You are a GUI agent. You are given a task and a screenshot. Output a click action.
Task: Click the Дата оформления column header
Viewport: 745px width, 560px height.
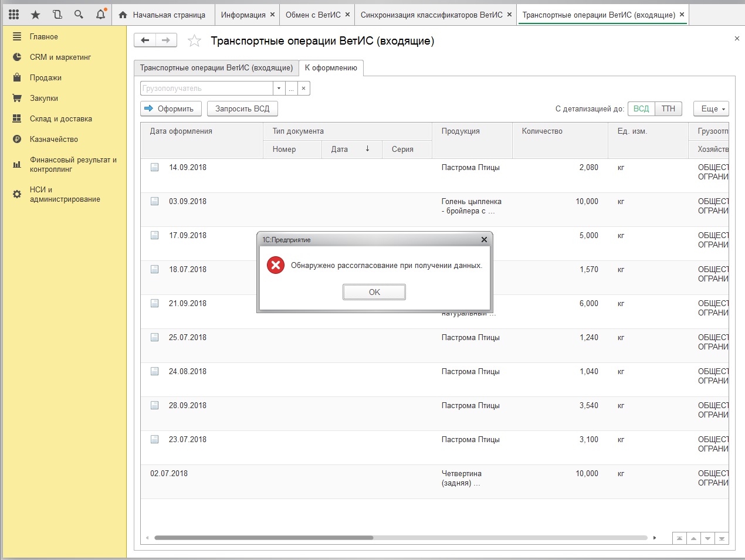pyautogui.click(x=201, y=140)
